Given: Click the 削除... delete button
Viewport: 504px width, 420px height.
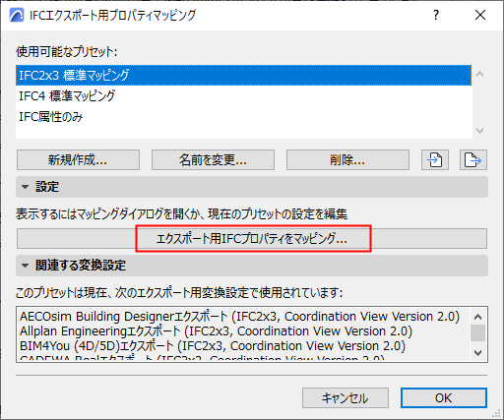Looking at the screenshot, I should pos(347,160).
